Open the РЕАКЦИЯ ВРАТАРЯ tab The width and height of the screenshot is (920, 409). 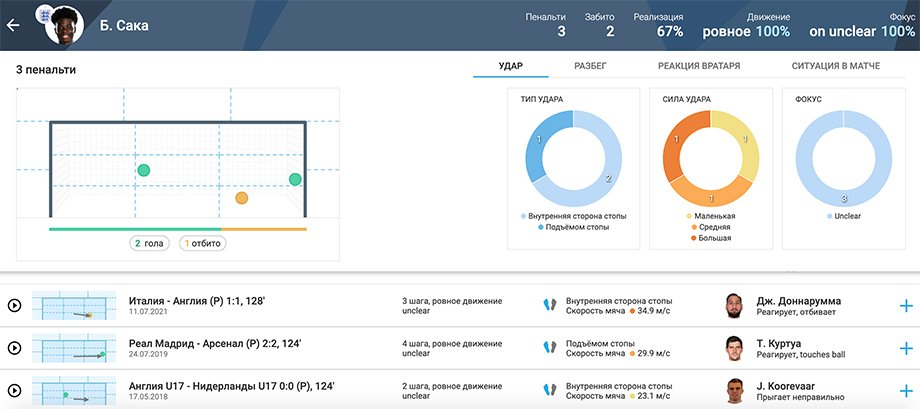coord(699,66)
